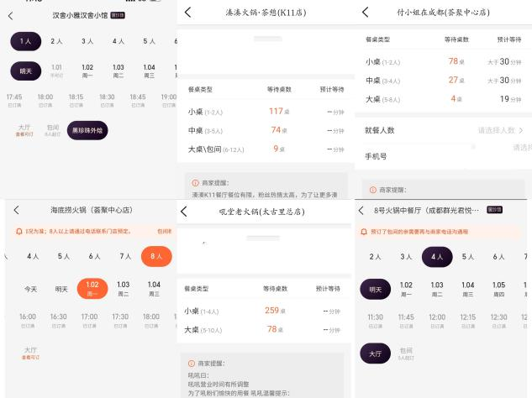Choose 1.04 周三 in 汉舍小雅汉舍小馆 screen
The image size is (532, 398).
149,71
